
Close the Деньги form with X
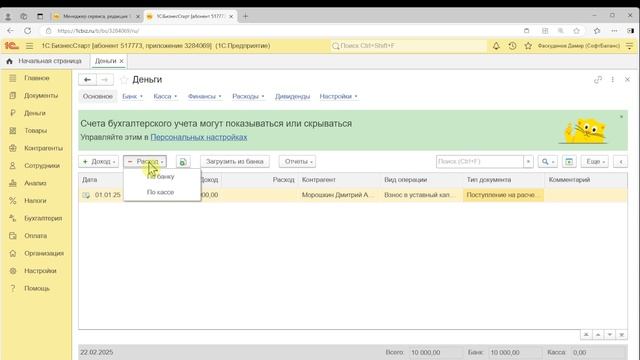[x=627, y=80]
